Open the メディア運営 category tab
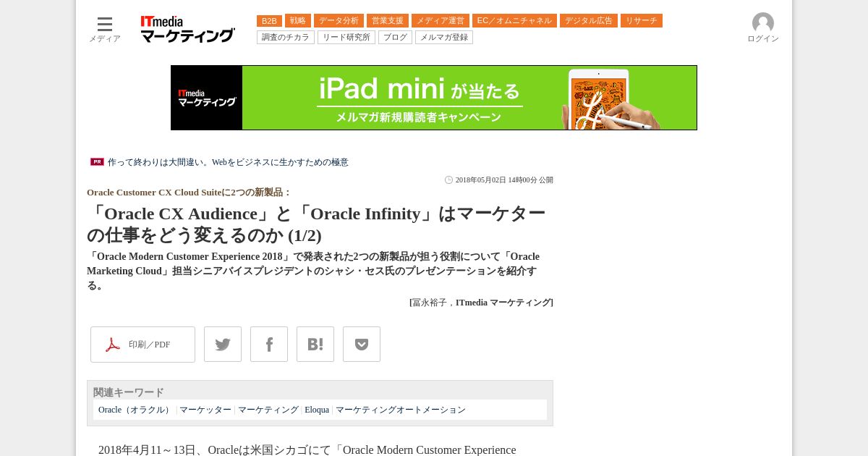 [441, 21]
